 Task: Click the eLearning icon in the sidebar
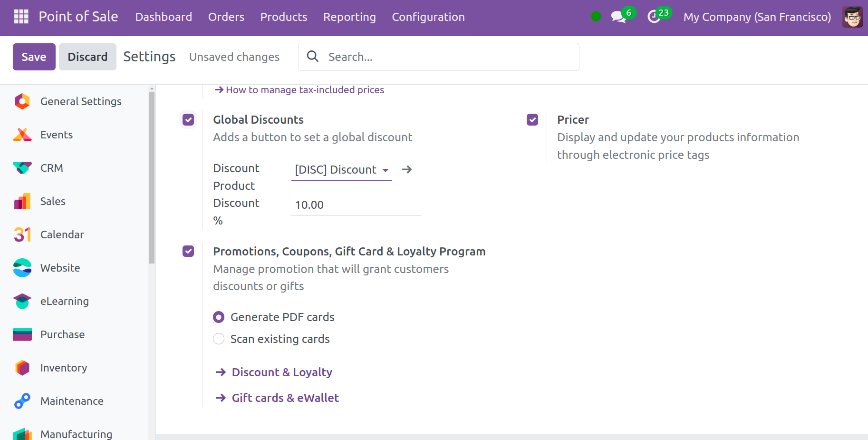pyautogui.click(x=22, y=301)
